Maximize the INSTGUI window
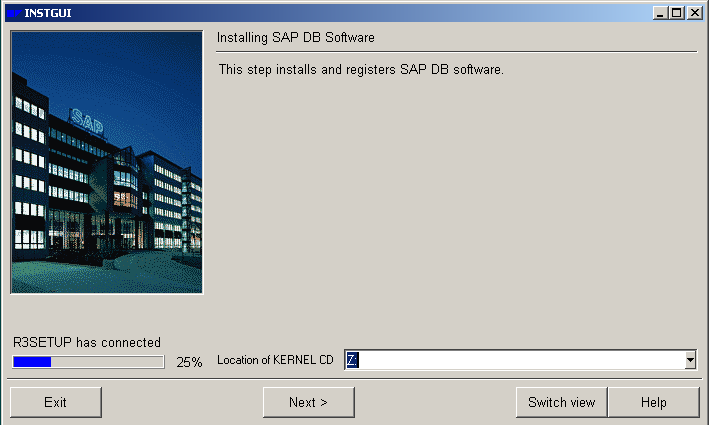Screen dimensions: 709x425 (677, 13)
